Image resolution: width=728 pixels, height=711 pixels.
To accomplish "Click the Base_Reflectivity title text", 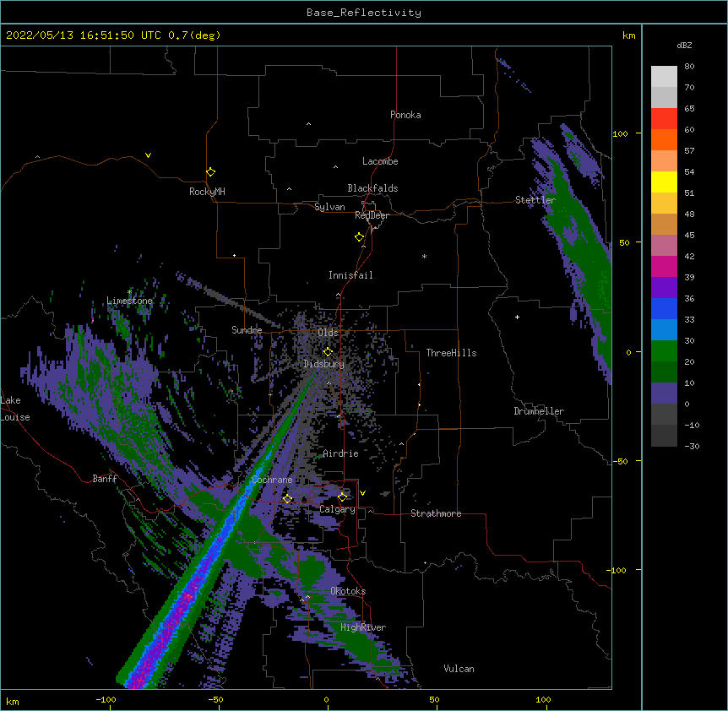I will coord(364,13).
